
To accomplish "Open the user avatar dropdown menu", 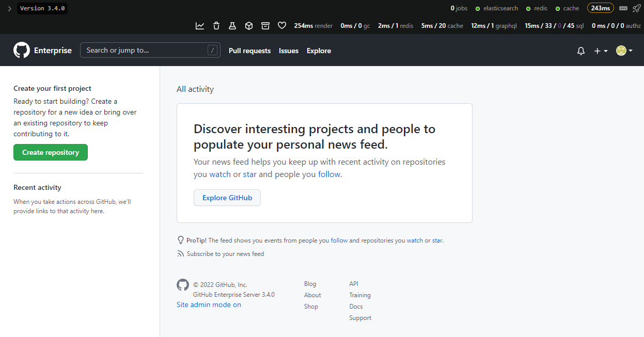I will coord(624,51).
